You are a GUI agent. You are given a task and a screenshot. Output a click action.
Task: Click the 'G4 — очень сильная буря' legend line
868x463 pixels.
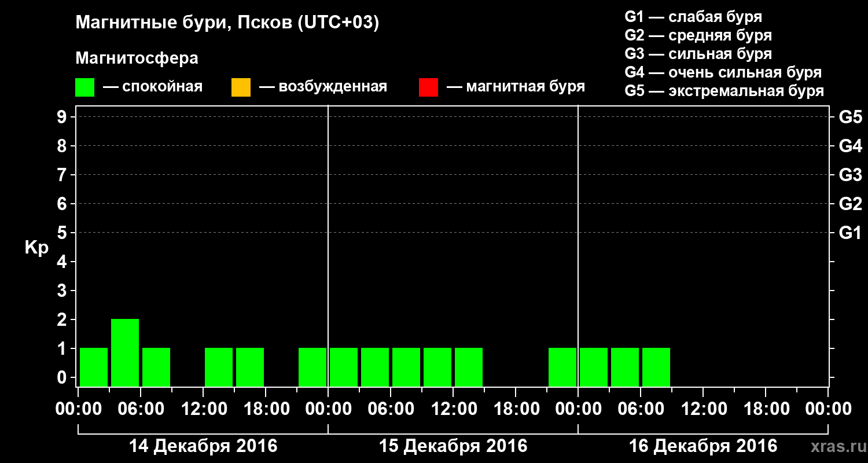(723, 72)
